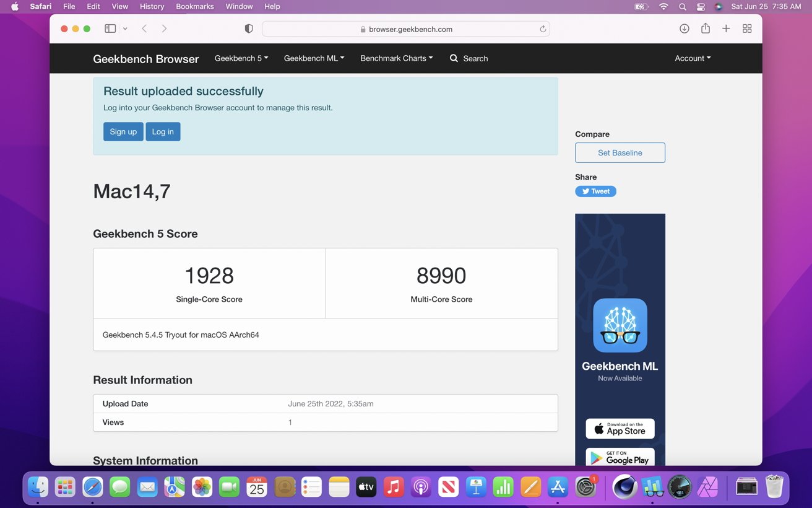Screen dimensions: 812x508
Task: Open Geekbench app from the Dock
Action: pyautogui.click(x=652, y=487)
